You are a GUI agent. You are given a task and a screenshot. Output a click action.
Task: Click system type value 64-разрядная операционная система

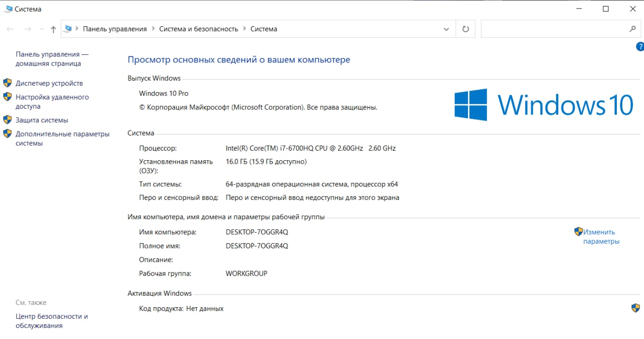312,184
